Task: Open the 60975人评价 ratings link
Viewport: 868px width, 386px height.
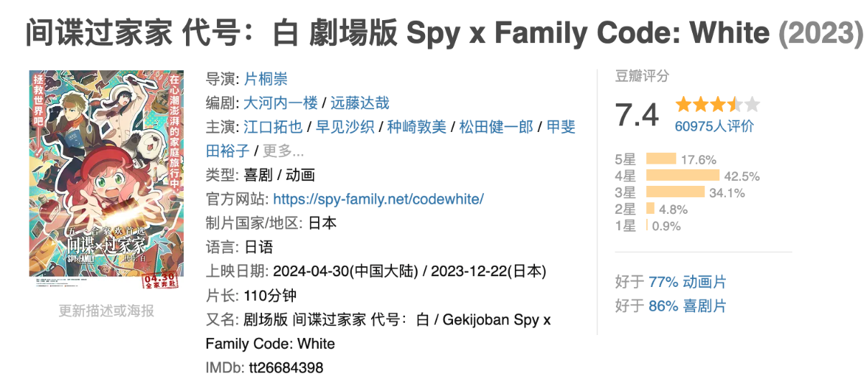Action: (x=714, y=126)
